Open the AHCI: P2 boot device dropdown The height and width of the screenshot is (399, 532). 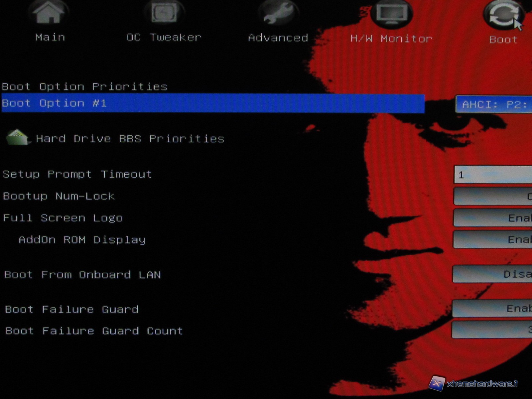point(494,104)
